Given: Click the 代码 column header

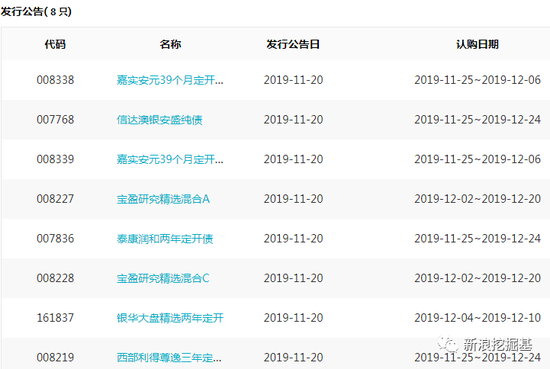Looking at the screenshot, I should point(55,45).
